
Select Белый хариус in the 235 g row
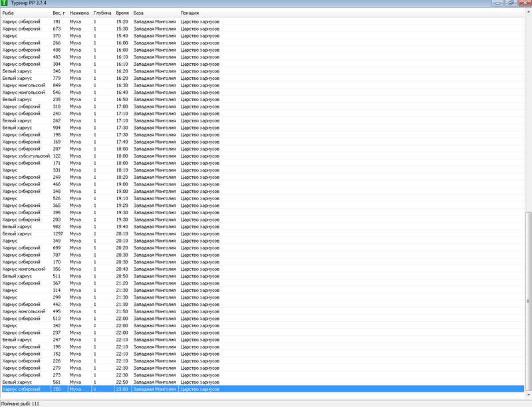click(17, 99)
